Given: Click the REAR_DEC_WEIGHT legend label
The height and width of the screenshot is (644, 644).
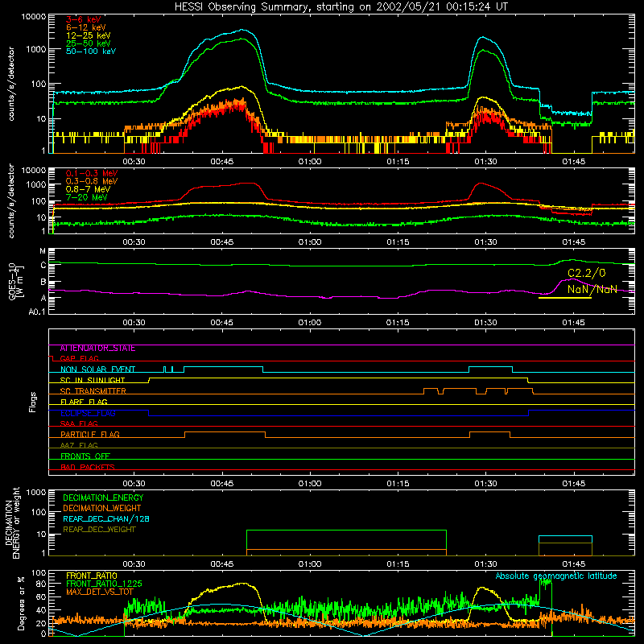Looking at the screenshot, I should pos(99,530).
